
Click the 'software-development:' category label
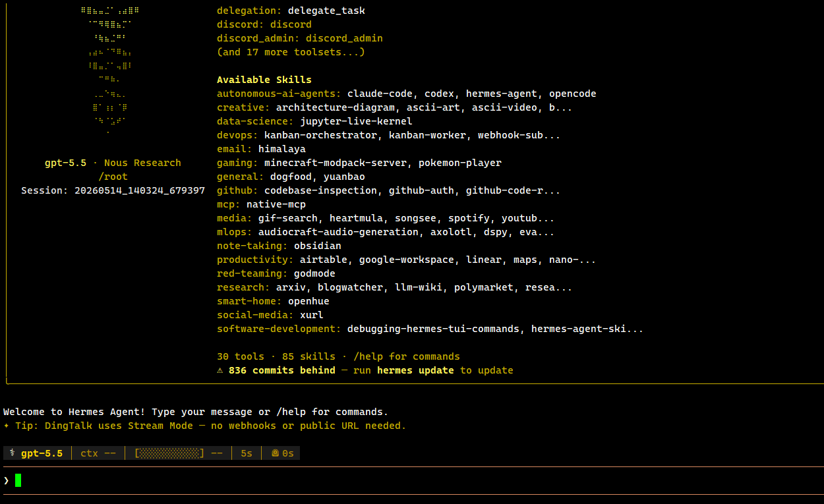[279, 329]
